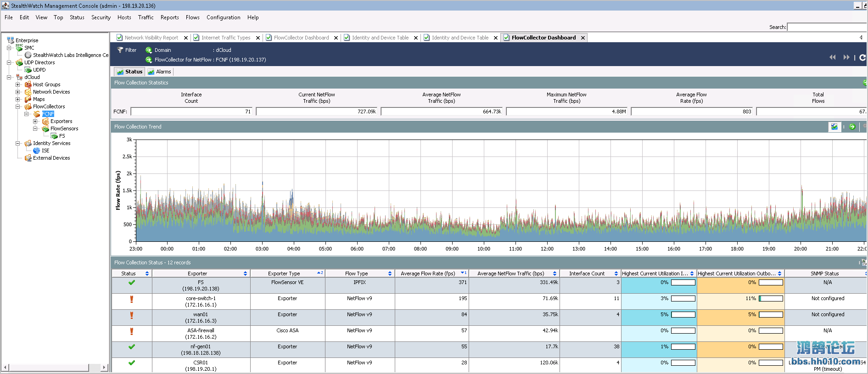Expand the Maps tree node
This screenshot has width=868, height=374.
pos(17,99)
